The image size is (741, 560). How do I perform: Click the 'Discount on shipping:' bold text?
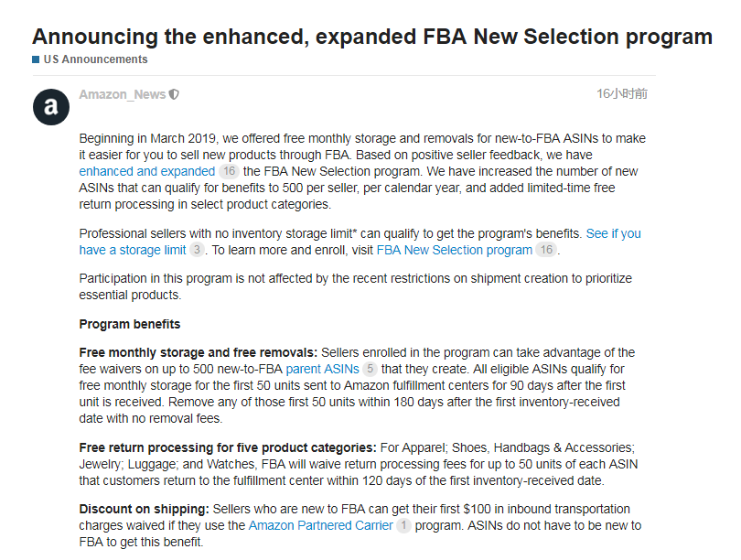[x=145, y=509]
